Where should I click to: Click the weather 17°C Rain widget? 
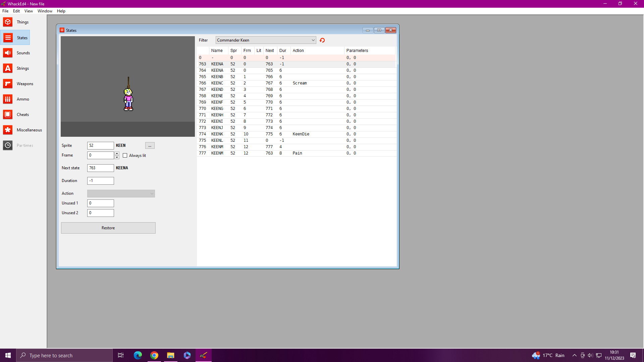549,355
